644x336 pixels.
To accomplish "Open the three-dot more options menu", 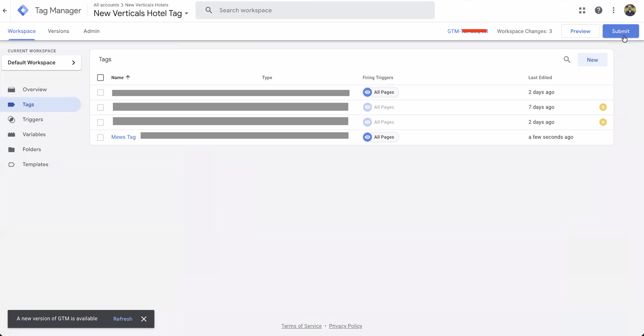I will [613, 10].
